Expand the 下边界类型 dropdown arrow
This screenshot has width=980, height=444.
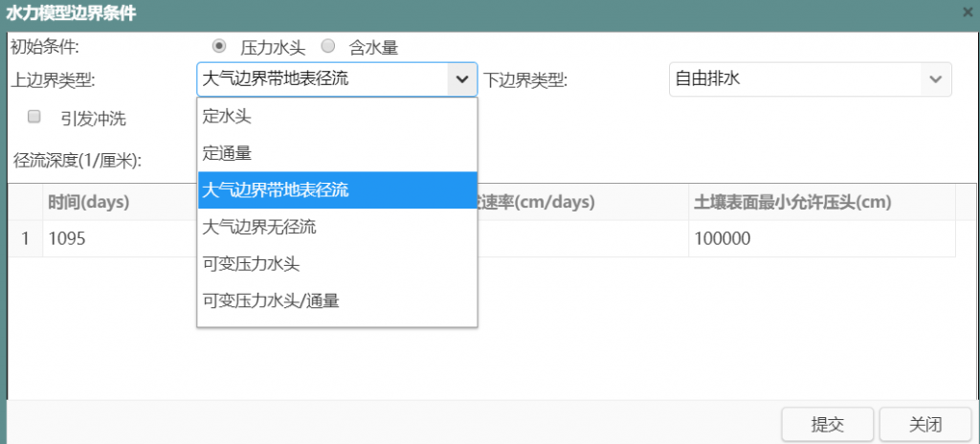(935, 79)
